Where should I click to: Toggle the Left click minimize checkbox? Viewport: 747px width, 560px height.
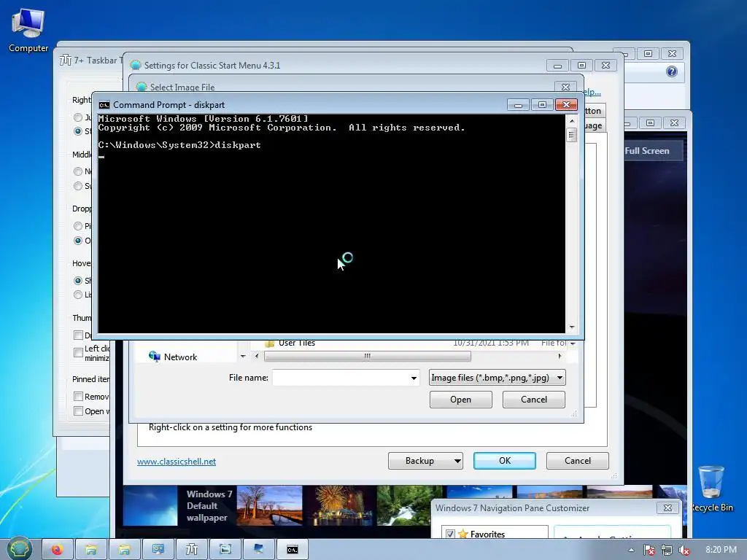(x=79, y=352)
